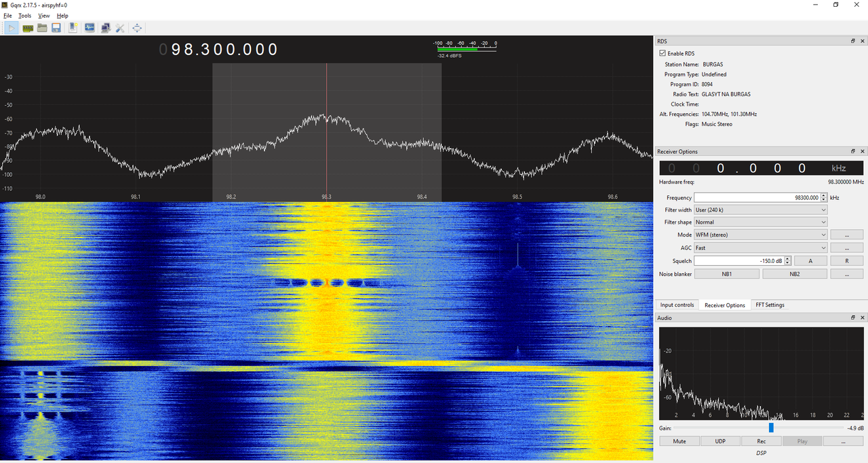Screen dimensions: 868x463
Task: Float the Audio dock panel
Action: [853, 318]
